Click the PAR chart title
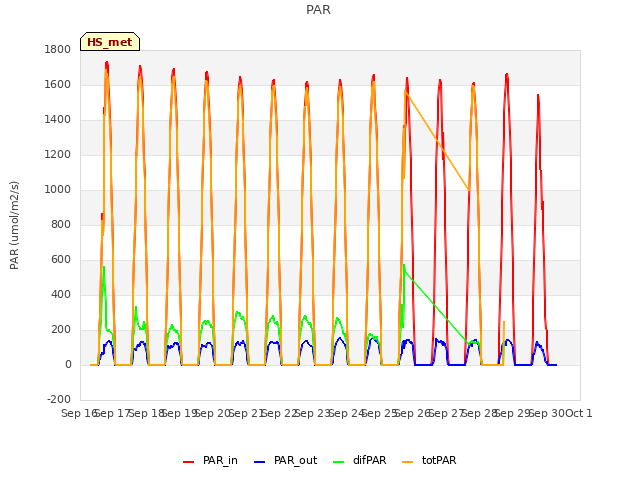This screenshot has height=480, width=640. point(318,10)
